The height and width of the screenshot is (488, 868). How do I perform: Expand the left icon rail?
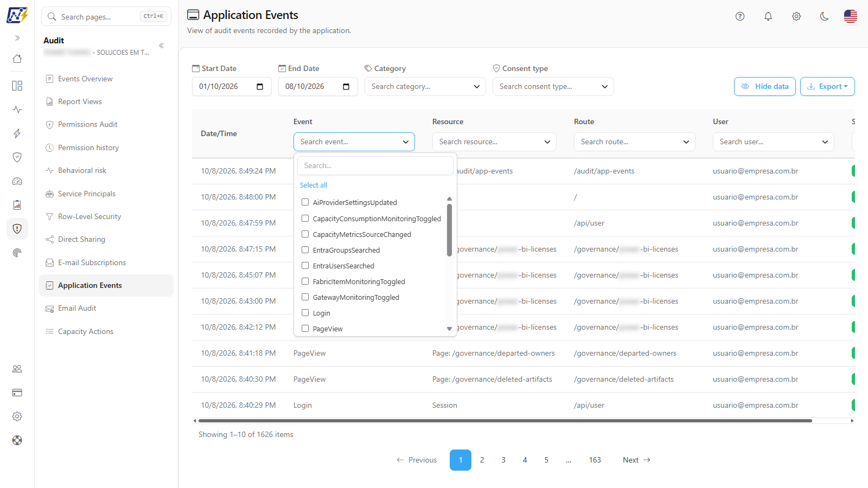coord(17,38)
